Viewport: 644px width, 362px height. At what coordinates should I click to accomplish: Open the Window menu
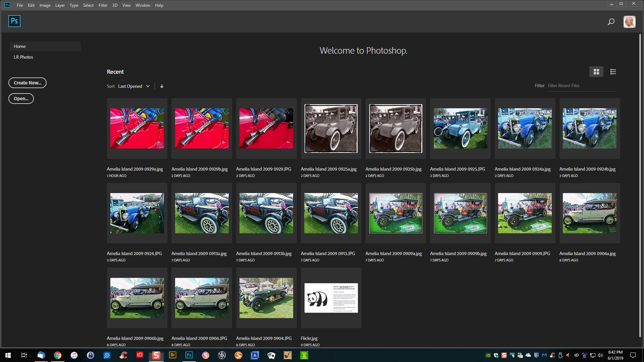(x=143, y=5)
